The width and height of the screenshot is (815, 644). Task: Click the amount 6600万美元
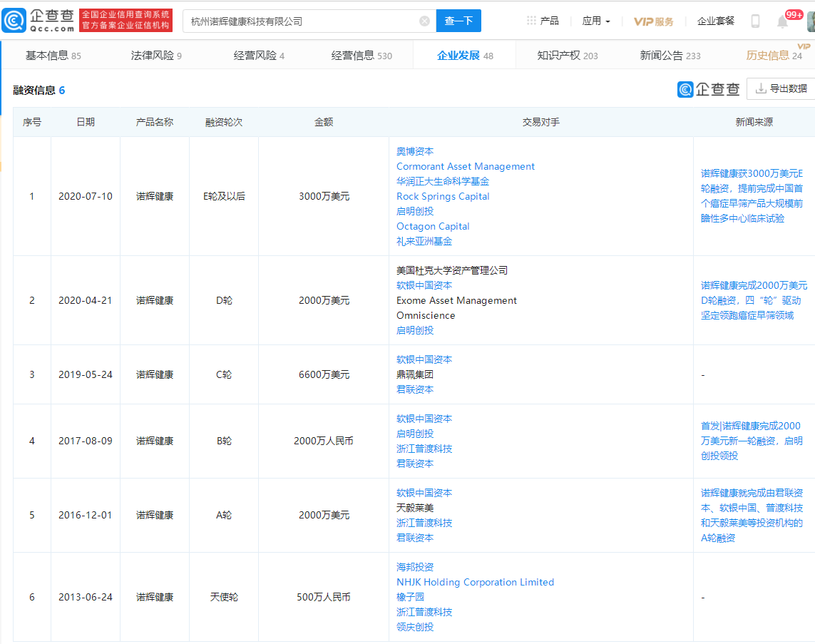[324, 374]
